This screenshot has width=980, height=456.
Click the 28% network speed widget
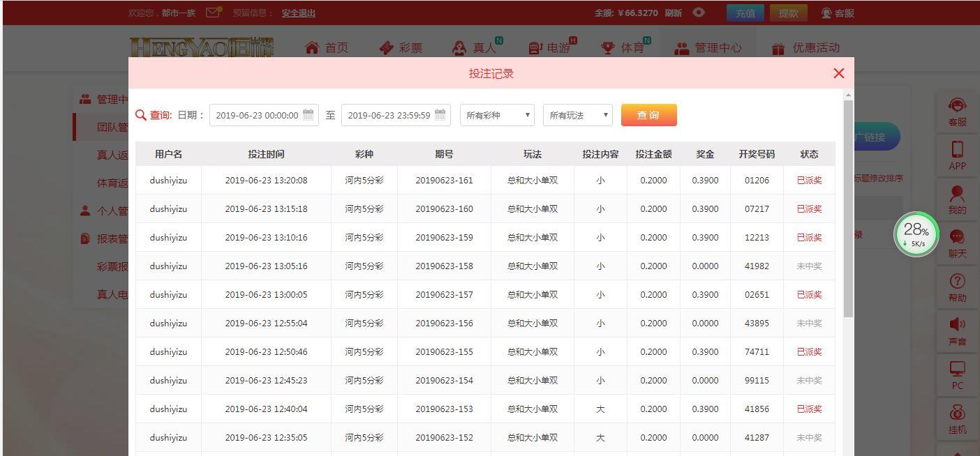coord(916,234)
